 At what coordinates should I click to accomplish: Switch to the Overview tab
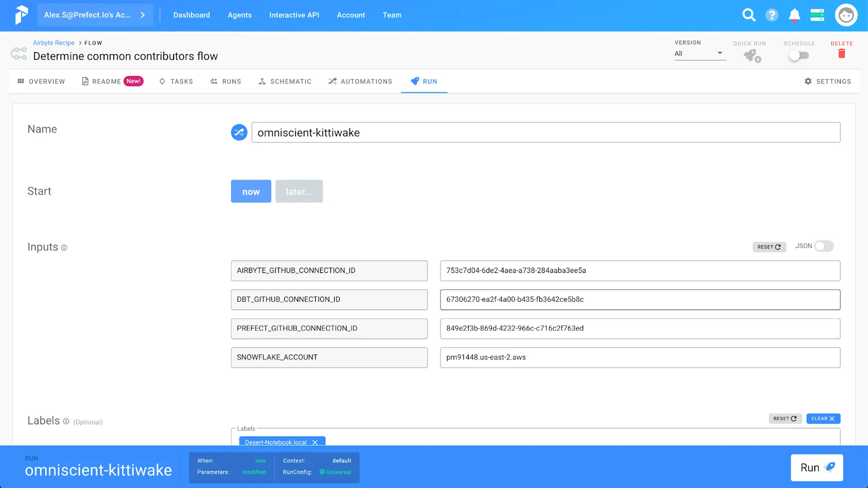(41, 81)
